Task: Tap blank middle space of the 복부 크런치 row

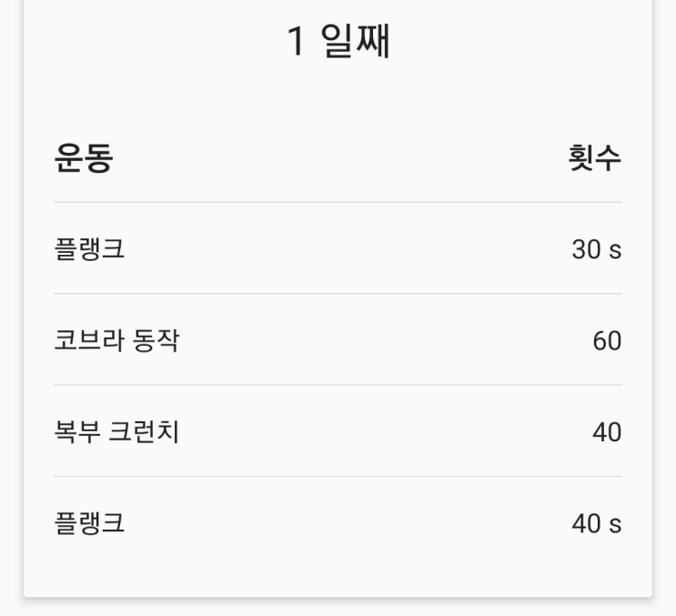Action: pyautogui.click(x=384, y=431)
